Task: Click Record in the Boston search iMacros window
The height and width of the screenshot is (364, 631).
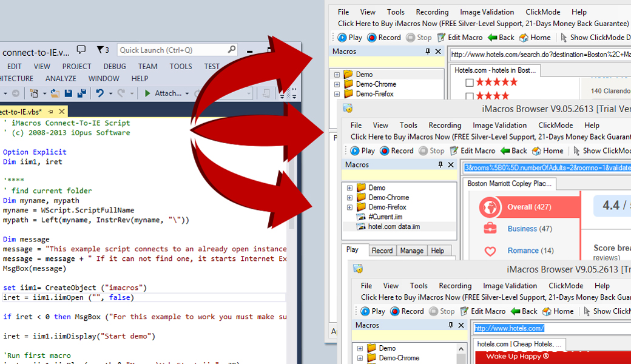Action: coord(384,38)
